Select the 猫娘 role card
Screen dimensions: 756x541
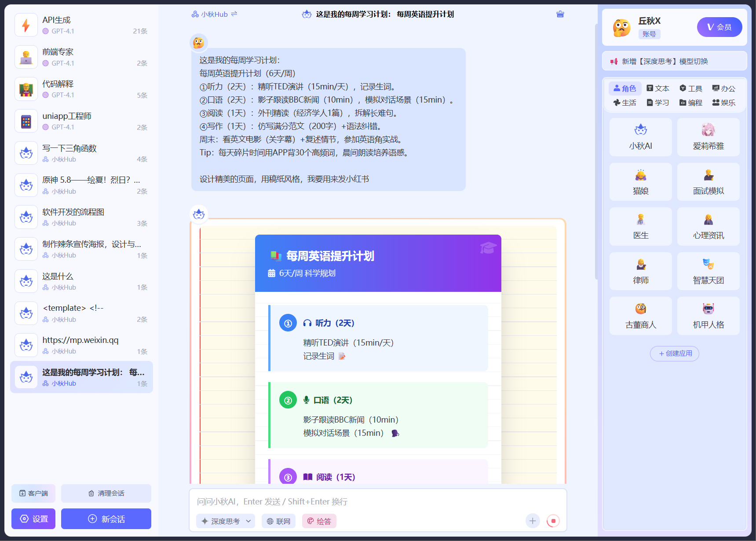640,182
